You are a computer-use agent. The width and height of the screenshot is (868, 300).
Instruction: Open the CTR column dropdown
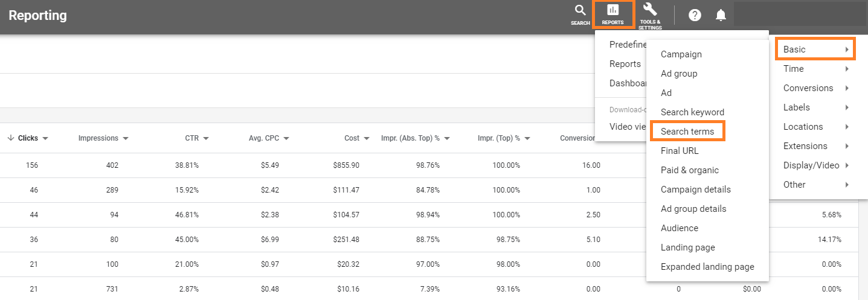point(206,138)
